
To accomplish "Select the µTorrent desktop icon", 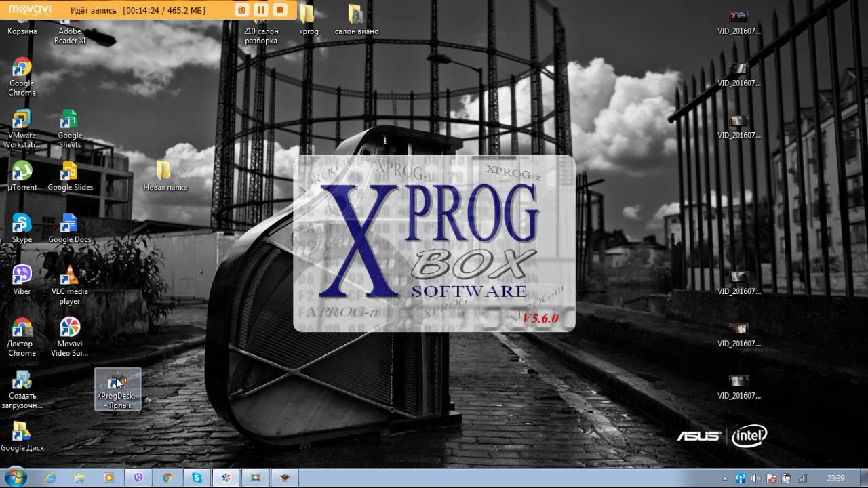I will 22,176.
